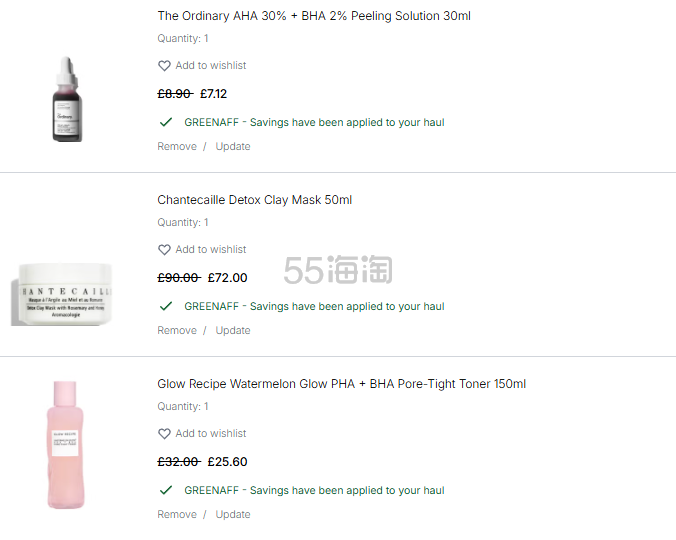The width and height of the screenshot is (676, 540).
Task: Update The Ordinary Peeling Solution quantity
Action: point(233,146)
